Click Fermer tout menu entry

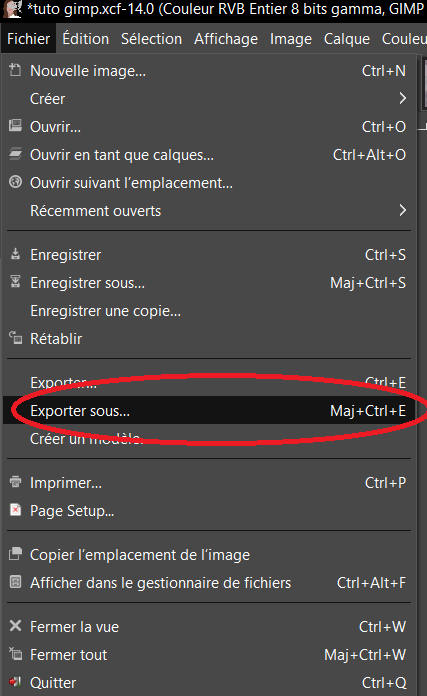click(x=210, y=654)
